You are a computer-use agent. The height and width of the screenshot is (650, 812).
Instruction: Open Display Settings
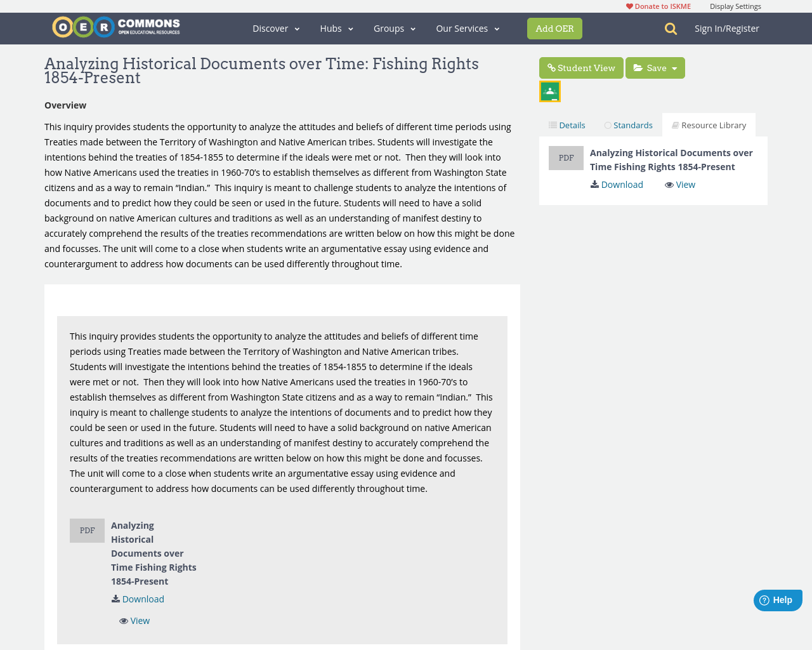(x=735, y=6)
